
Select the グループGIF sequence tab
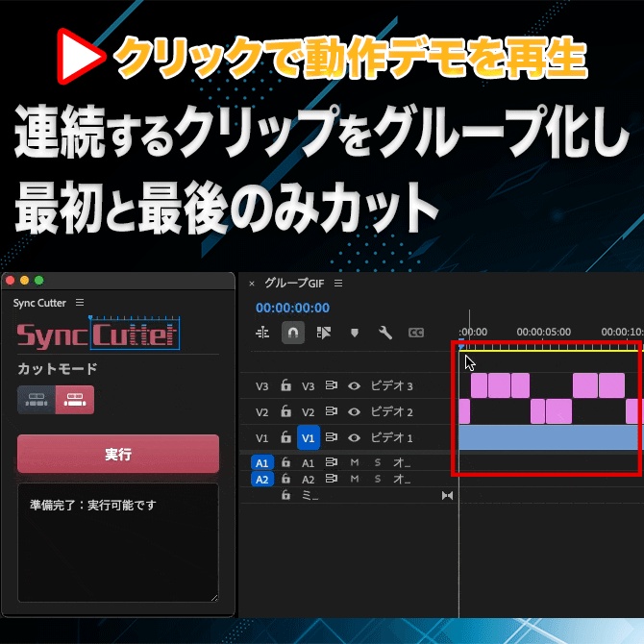(x=294, y=283)
